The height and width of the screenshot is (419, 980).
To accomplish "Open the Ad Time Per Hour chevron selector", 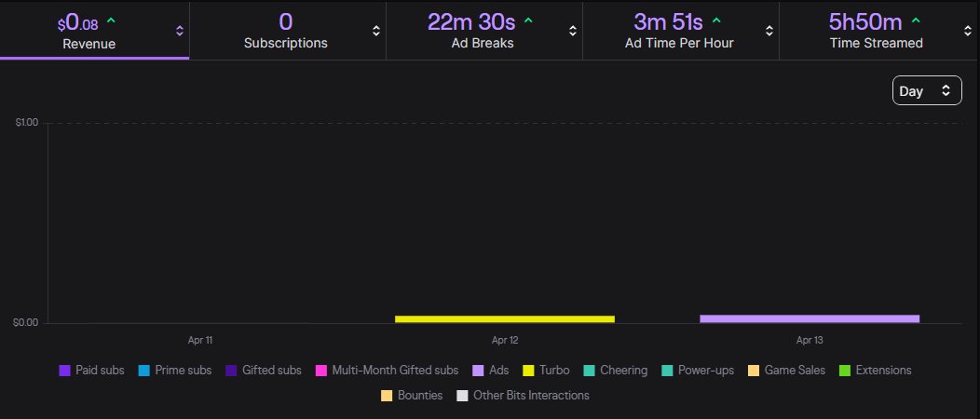I will coord(769,31).
